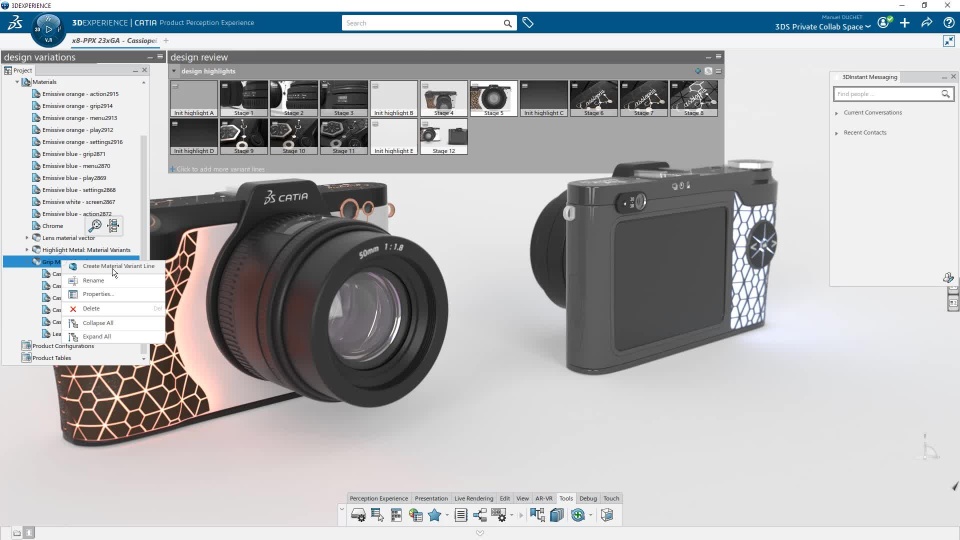Choose Delete in the context menu
Viewport: 960px width, 540px height.
(113, 309)
